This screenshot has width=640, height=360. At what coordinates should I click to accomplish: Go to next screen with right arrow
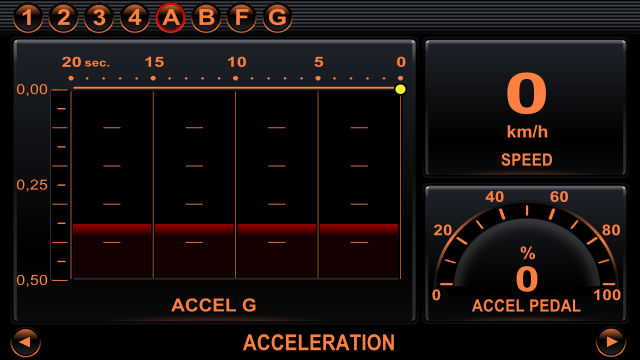611,342
